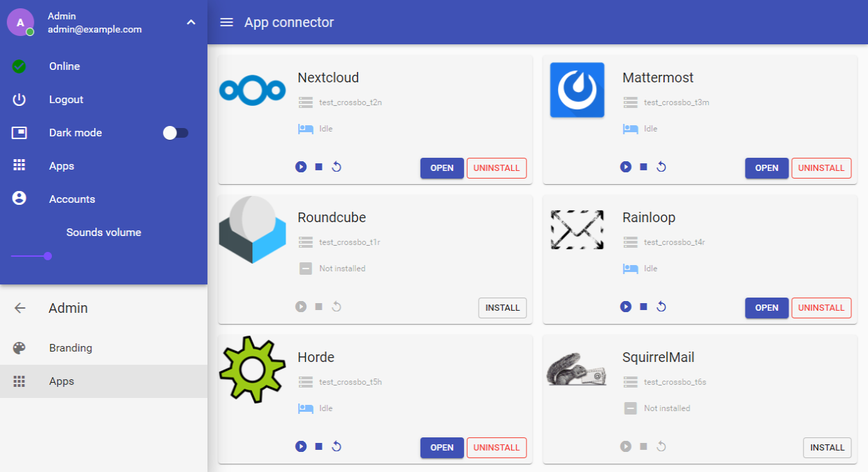Screen dimensions: 868x472
Task: Install SquirrelMail
Action: (x=827, y=448)
